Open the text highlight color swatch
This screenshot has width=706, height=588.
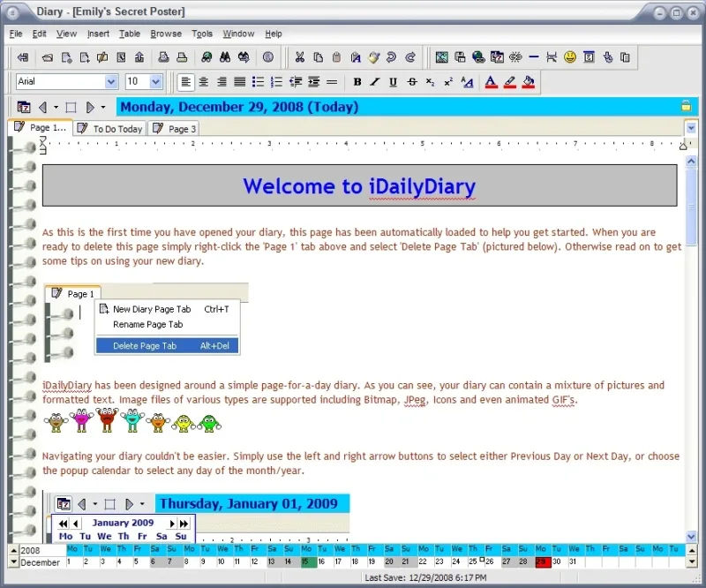click(510, 82)
